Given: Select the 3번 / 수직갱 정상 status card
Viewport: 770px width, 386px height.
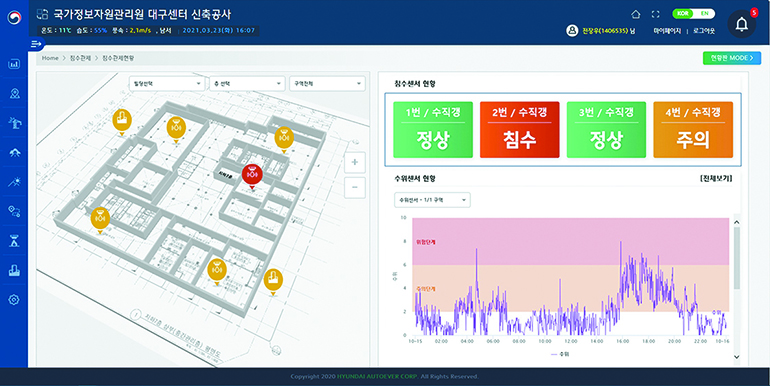Looking at the screenshot, I should tap(606, 130).
